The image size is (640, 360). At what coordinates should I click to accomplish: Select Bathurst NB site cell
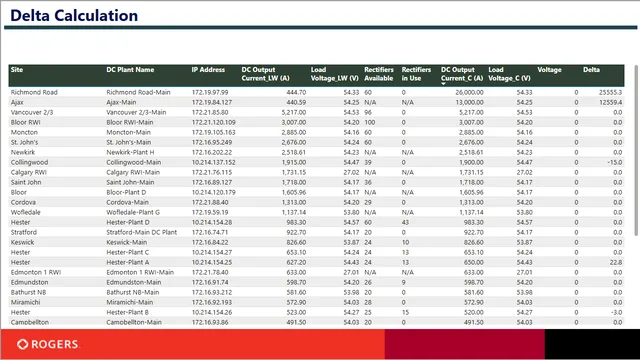(x=28, y=292)
